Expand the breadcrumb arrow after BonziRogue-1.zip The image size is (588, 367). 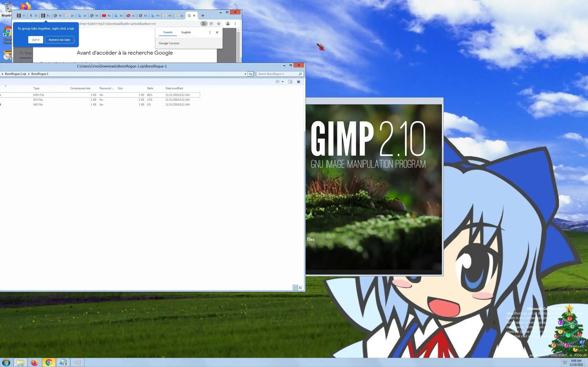click(x=29, y=74)
